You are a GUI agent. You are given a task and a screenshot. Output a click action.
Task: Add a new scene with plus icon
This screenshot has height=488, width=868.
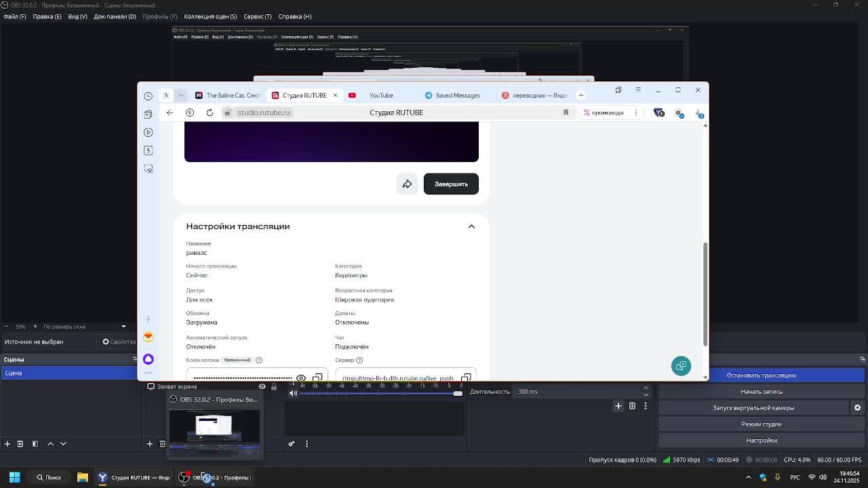[x=7, y=444]
